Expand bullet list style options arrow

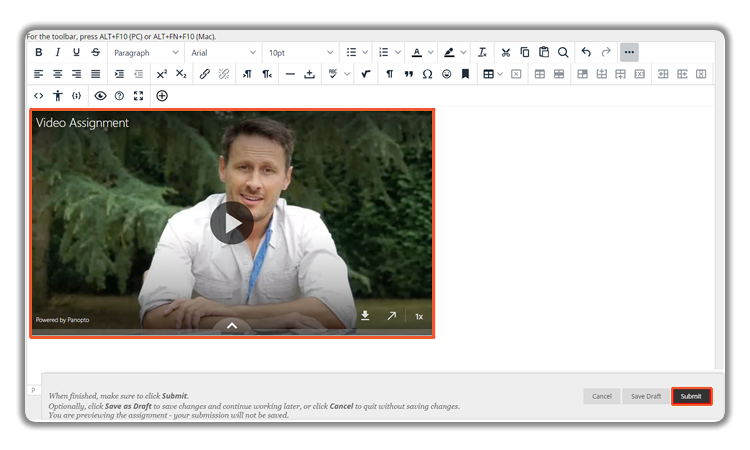pos(365,52)
